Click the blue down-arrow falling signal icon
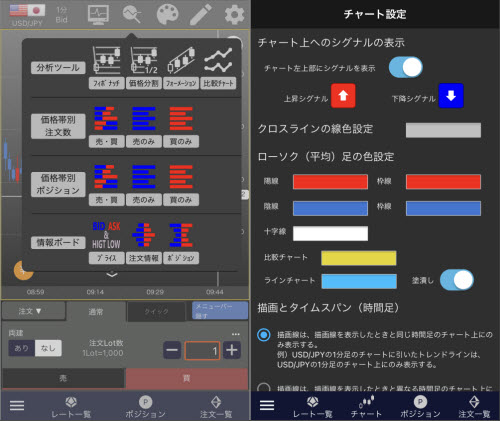 click(451, 96)
